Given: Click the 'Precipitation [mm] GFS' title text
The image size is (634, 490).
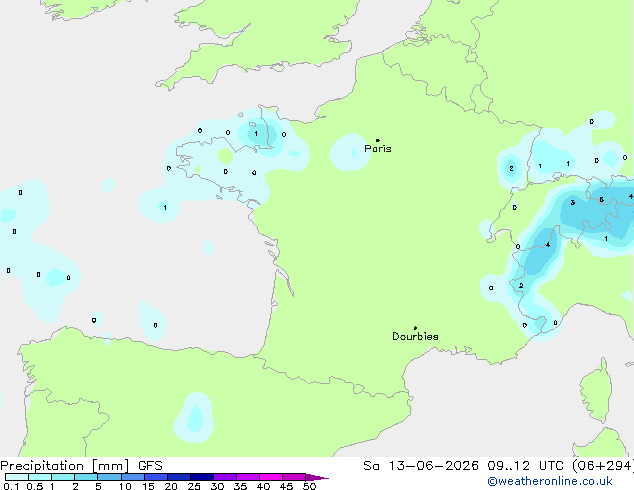Looking at the screenshot, I should click(x=81, y=466).
